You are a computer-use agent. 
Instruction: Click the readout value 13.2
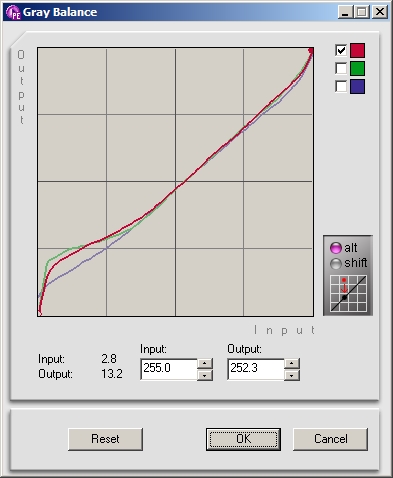(112, 374)
